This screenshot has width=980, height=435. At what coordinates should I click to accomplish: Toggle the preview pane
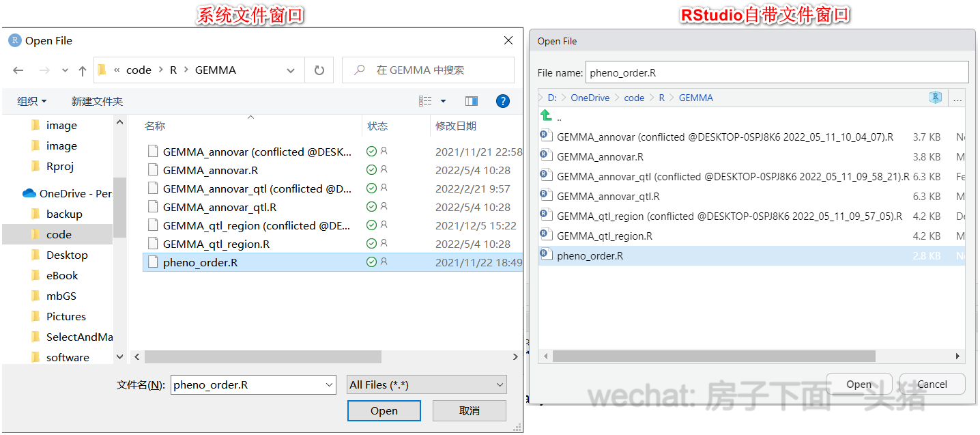click(x=472, y=100)
